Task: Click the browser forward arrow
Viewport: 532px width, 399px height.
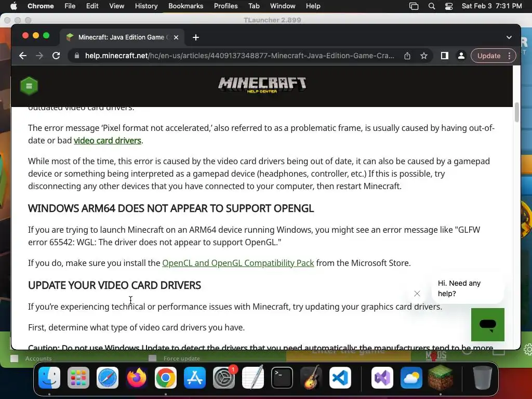Action: (39, 56)
